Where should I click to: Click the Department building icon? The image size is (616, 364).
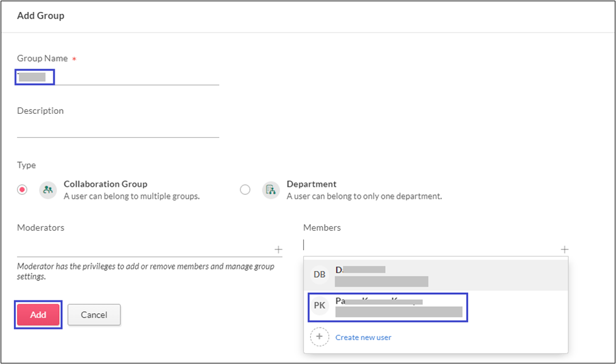click(271, 190)
